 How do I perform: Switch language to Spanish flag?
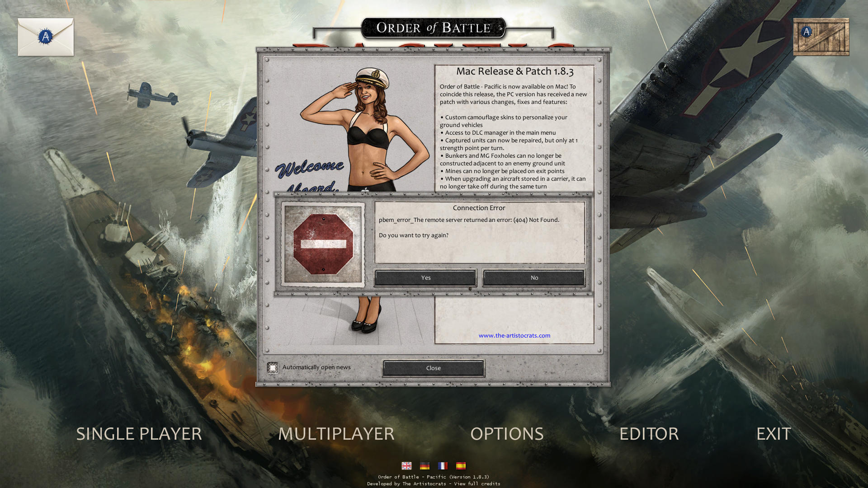click(461, 465)
